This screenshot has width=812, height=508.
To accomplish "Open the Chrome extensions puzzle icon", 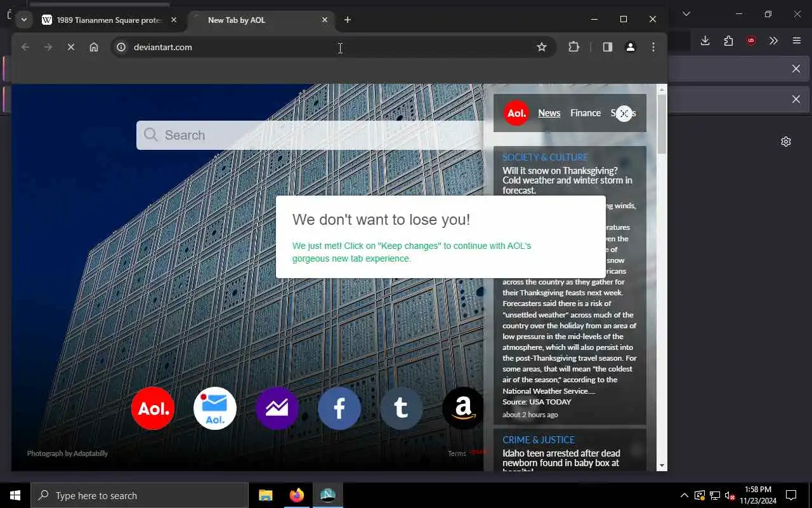I will (574, 47).
